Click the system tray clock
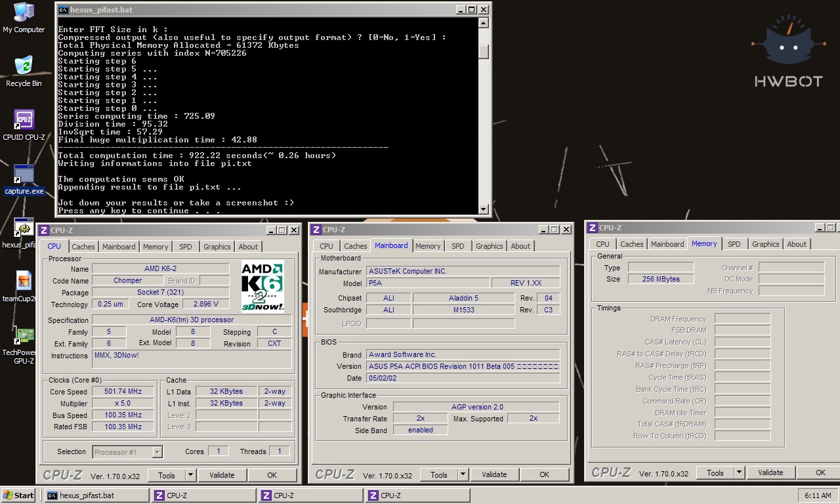840x504 pixels. (817, 495)
